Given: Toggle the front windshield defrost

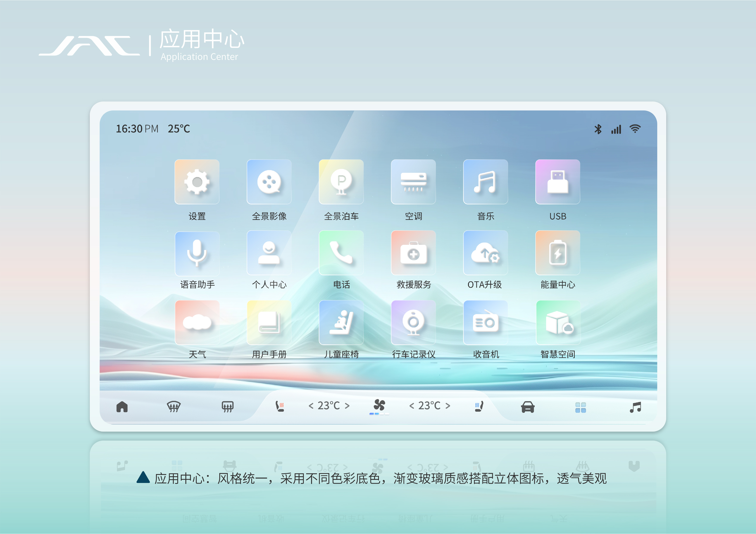Looking at the screenshot, I should coord(173,407).
